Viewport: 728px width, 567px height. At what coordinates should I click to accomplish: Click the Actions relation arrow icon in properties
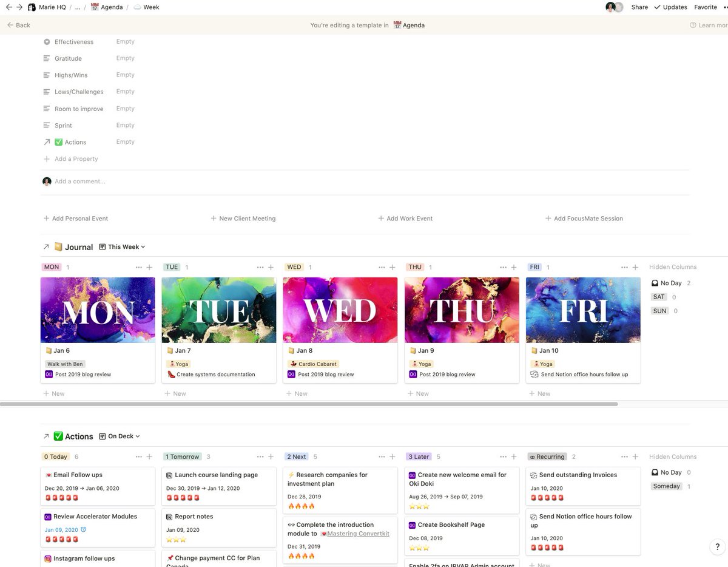(47, 142)
